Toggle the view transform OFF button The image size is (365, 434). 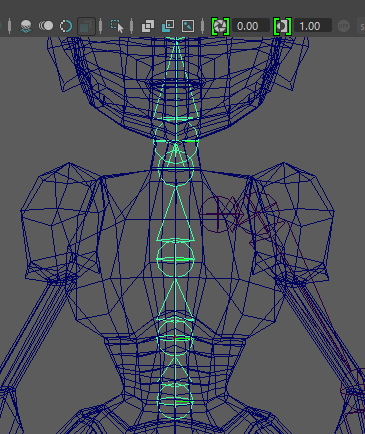(343, 26)
